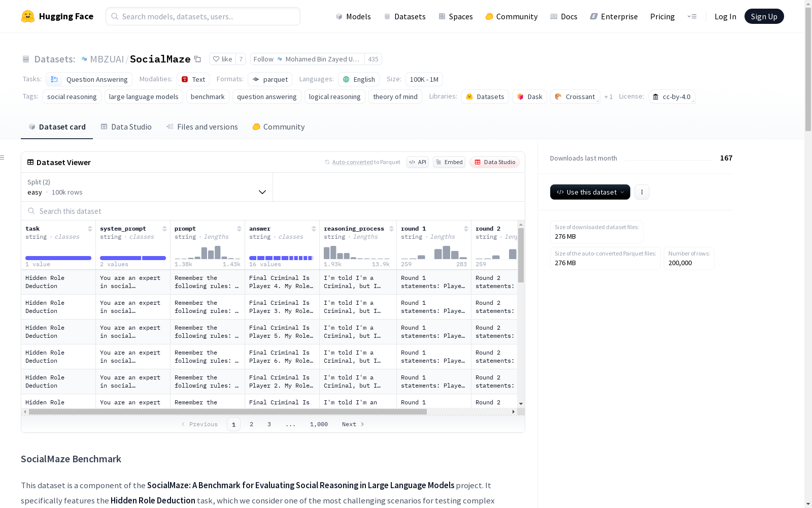Screen dimensions: 812x508
Task: Sort the system_prompt column
Action: click(164, 229)
